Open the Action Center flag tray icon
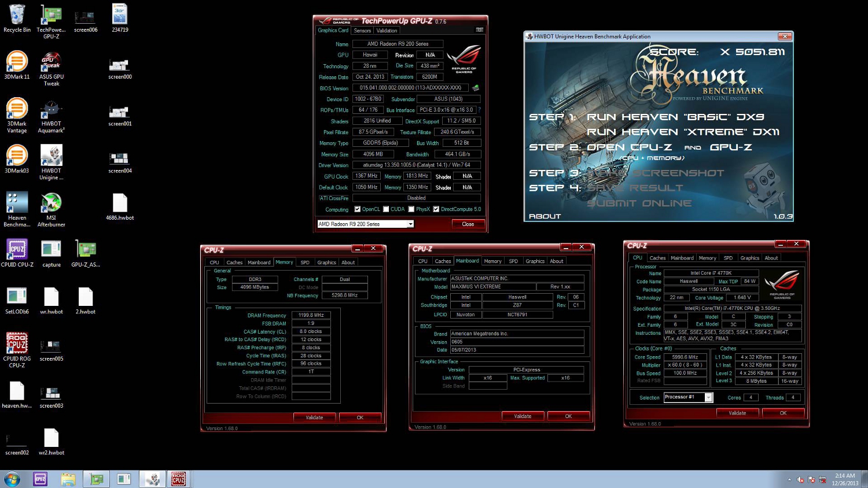868x488 pixels. 811,479
